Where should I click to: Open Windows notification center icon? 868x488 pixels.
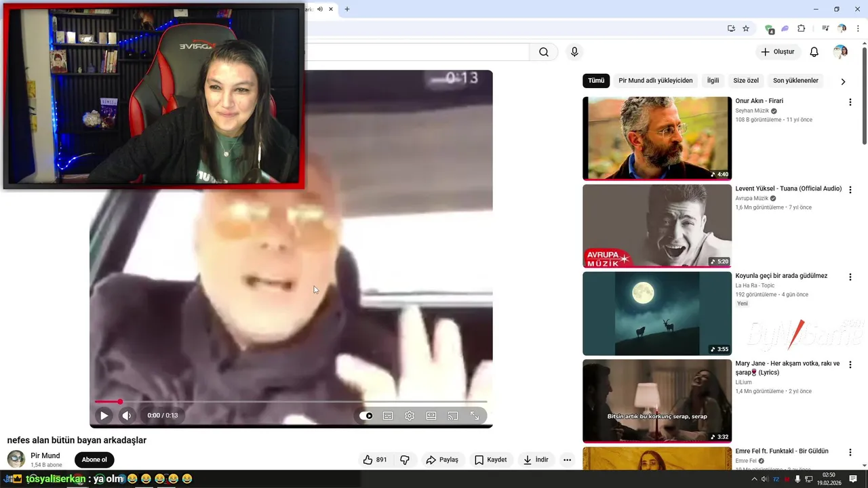[853, 479]
